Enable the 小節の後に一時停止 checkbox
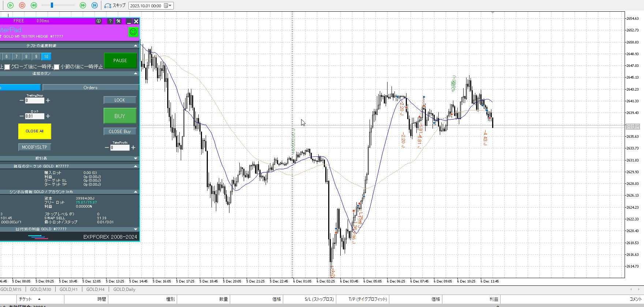 pyautogui.click(x=57, y=67)
